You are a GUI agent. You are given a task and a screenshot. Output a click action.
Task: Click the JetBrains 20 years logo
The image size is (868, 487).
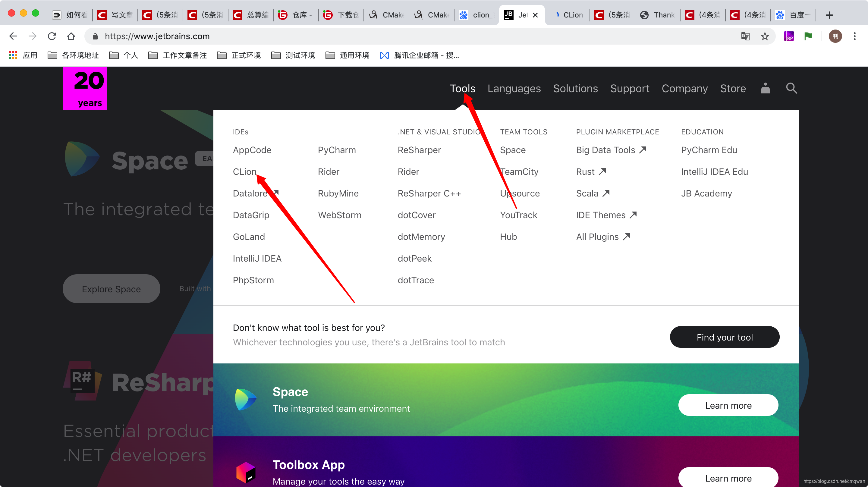pyautogui.click(x=85, y=88)
